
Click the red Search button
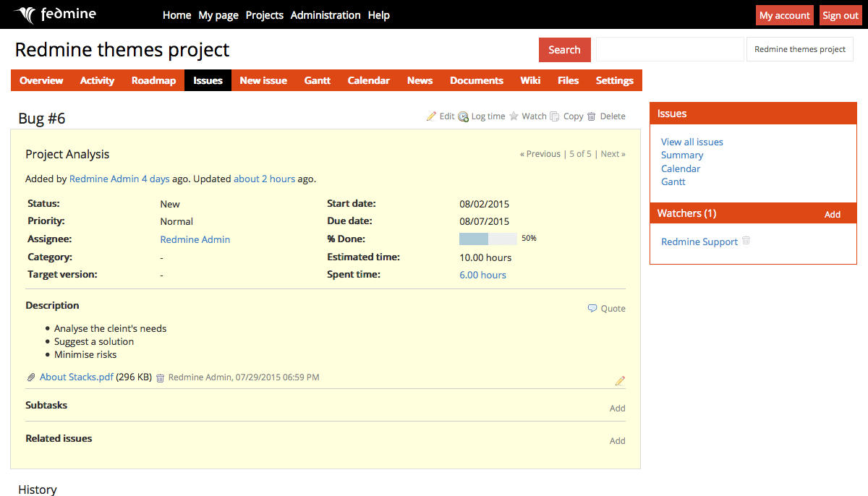564,50
